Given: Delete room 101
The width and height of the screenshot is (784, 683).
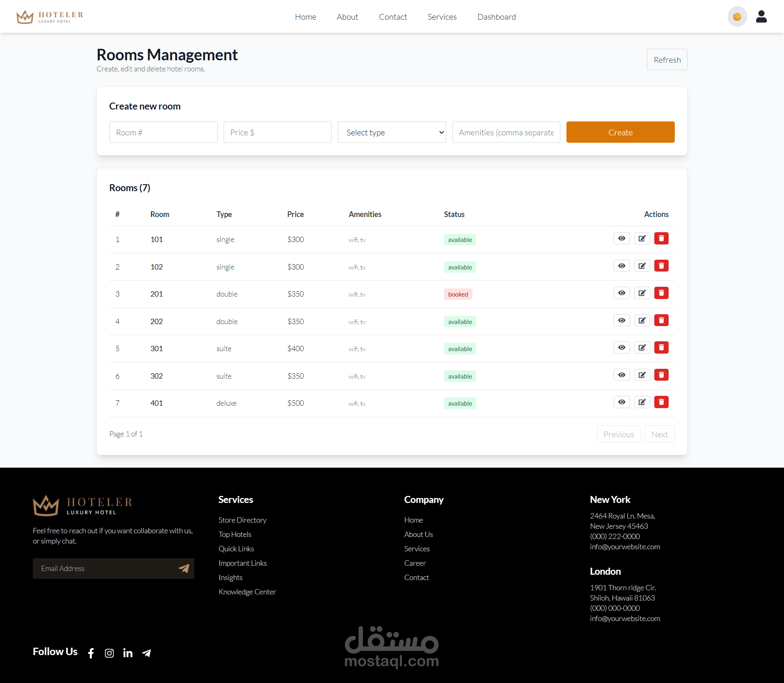Looking at the screenshot, I should click(x=661, y=238).
